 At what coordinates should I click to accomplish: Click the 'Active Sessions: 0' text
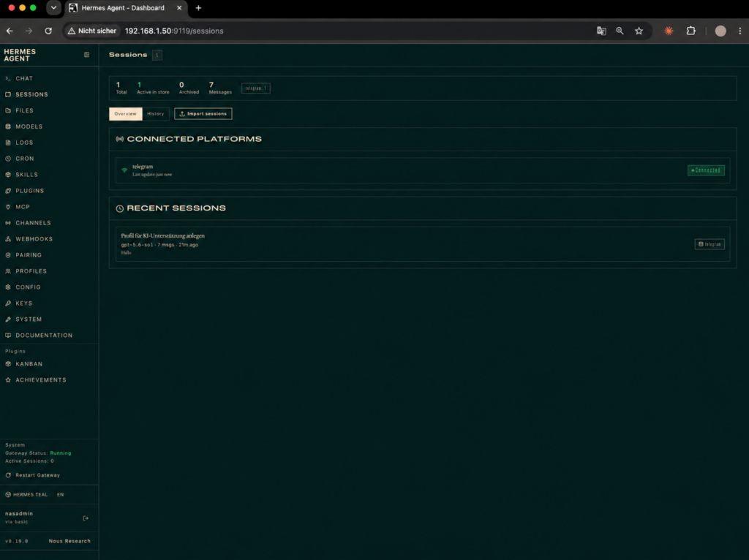tap(29, 461)
